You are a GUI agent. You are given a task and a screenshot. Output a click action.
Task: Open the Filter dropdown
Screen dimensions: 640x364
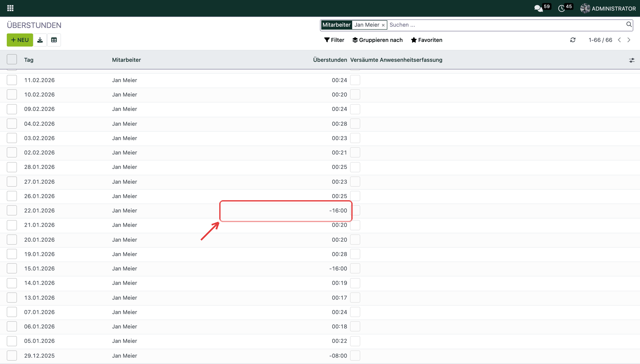tap(334, 40)
